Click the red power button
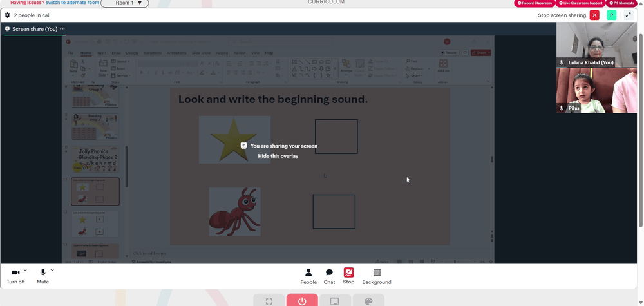The width and height of the screenshot is (644, 306). point(302,300)
